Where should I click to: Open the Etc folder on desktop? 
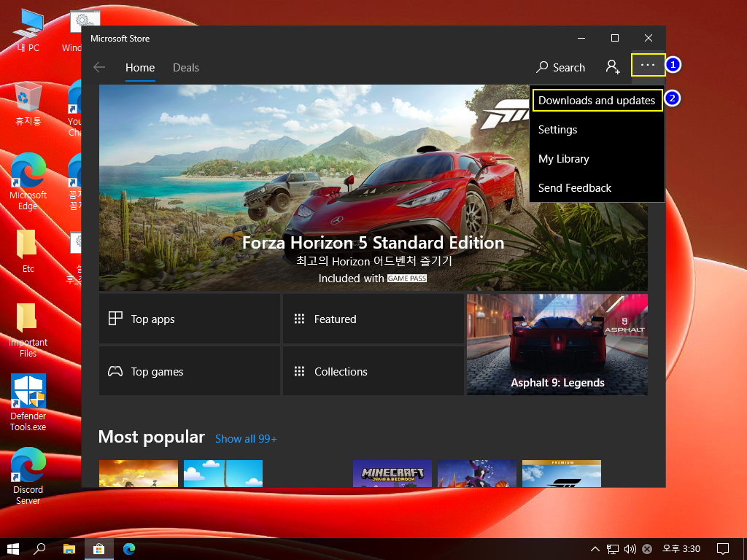click(x=28, y=252)
